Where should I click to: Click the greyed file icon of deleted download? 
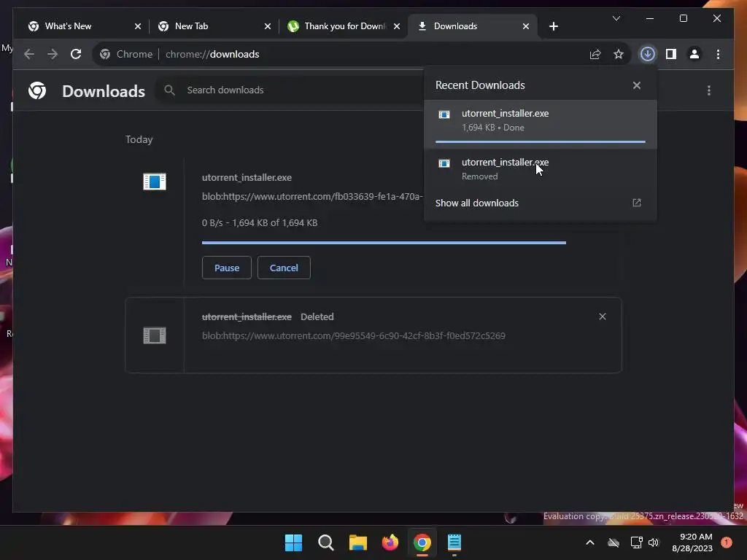pyautogui.click(x=155, y=335)
